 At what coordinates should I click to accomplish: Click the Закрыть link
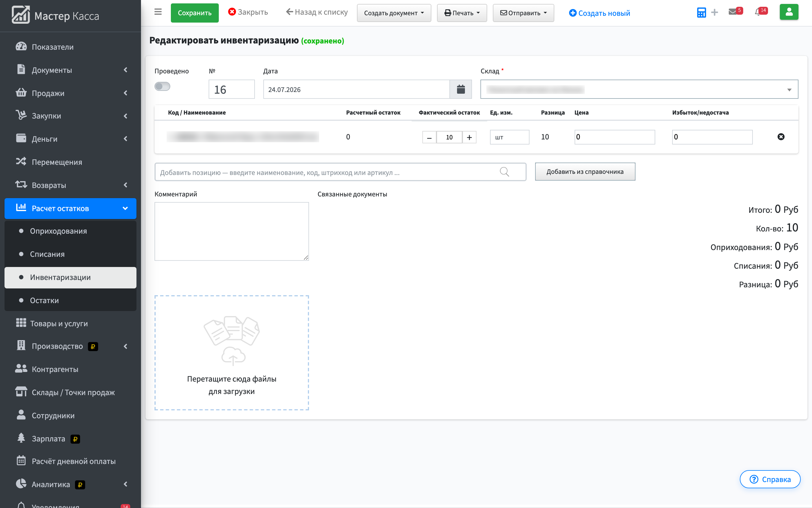248,12
